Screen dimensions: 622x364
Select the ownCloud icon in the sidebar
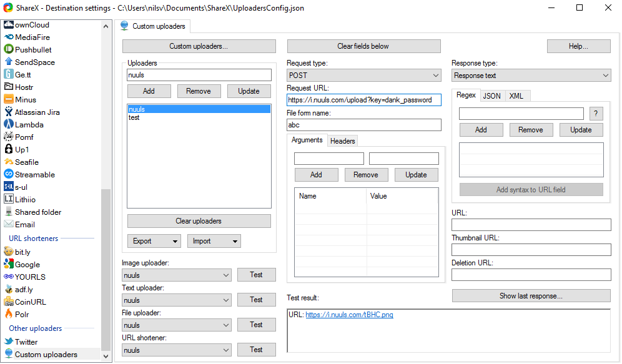point(8,24)
